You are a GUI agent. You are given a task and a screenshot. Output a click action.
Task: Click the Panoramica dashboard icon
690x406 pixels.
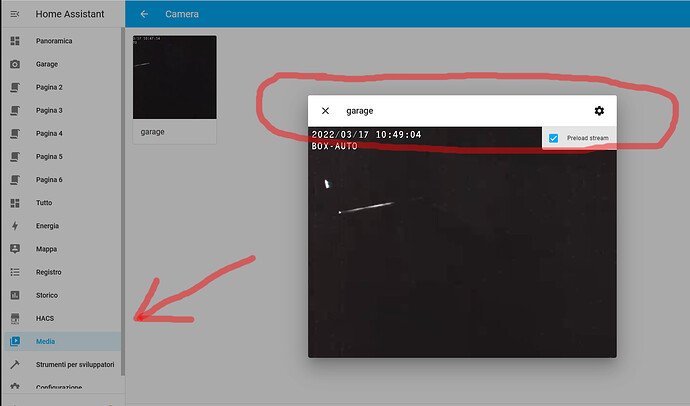15,41
